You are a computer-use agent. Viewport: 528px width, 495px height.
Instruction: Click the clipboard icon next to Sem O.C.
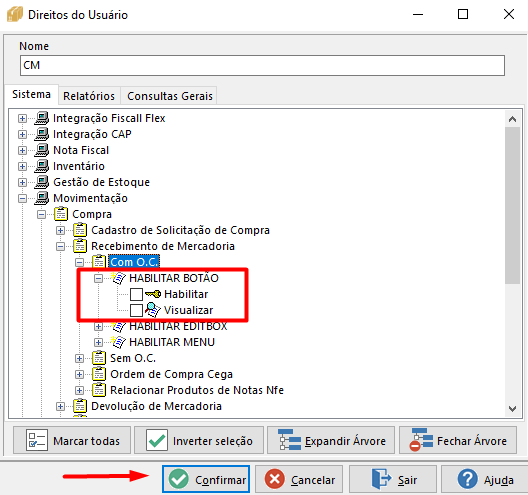coord(99,358)
